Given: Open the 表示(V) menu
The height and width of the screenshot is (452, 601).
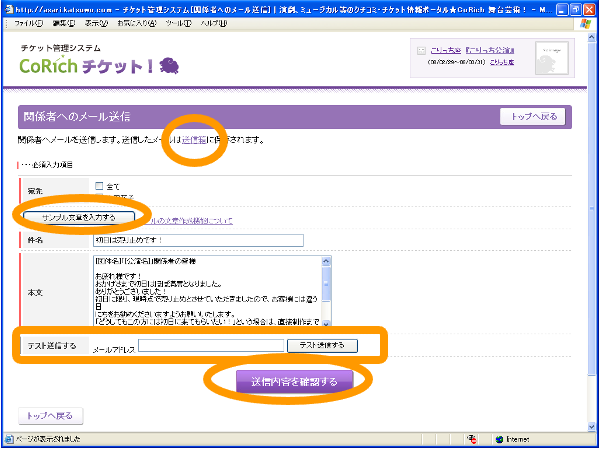Looking at the screenshot, I should [x=96, y=22].
